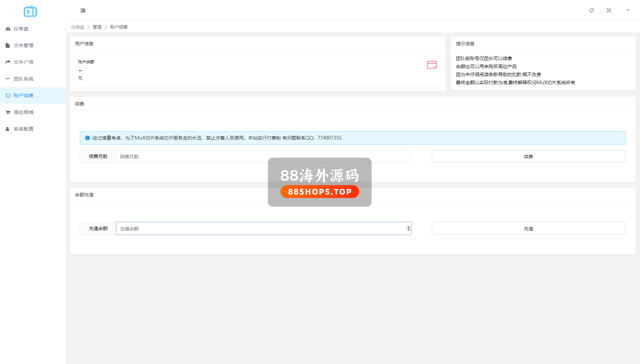This screenshot has height=364, width=640.
Task: Open 团队系统 menu item
Action: pyautogui.click(x=23, y=79)
